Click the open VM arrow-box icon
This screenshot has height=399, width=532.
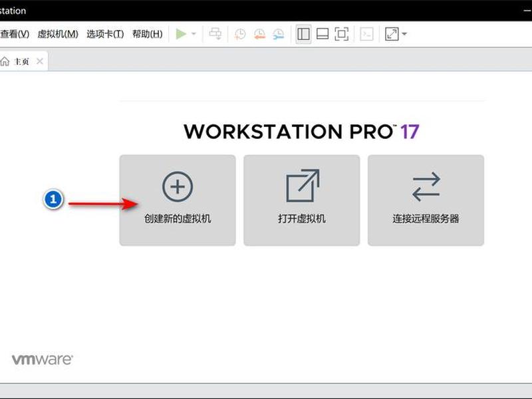point(303,186)
